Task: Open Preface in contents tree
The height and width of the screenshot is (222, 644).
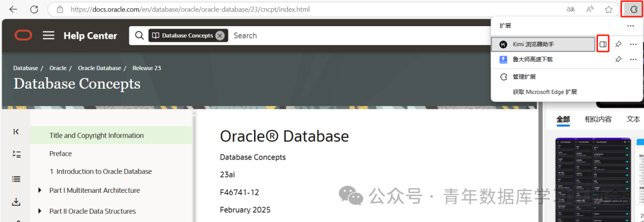Action: (60, 154)
